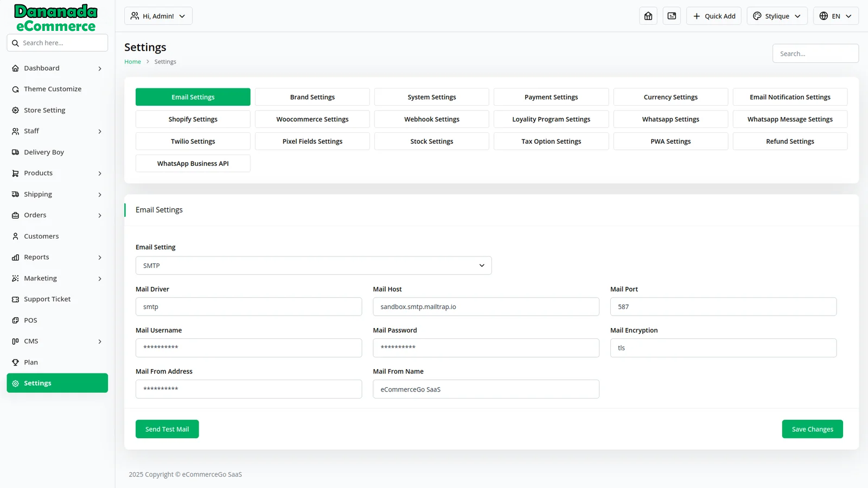Go to Customers in sidebar
Screen dimensions: 868x488
pyautogui.click(x=41, y=236)
